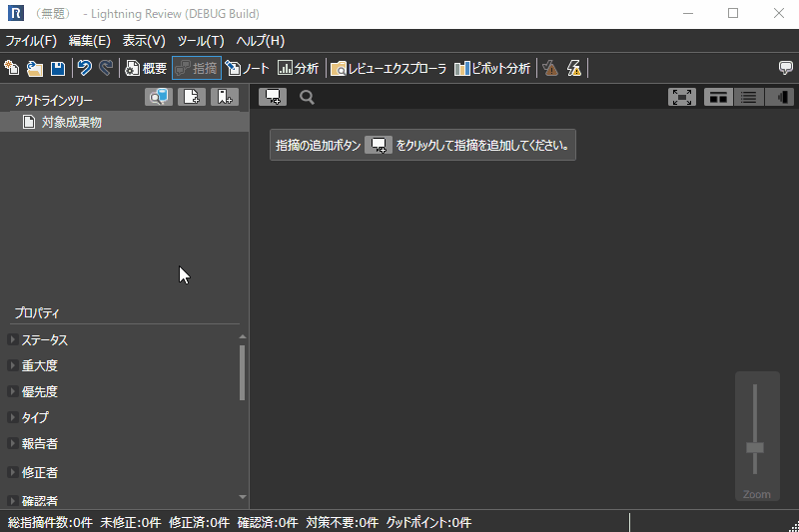Launch レビューエクスプローラ from toolbar

pyautogui.click(x=389, y=68)
